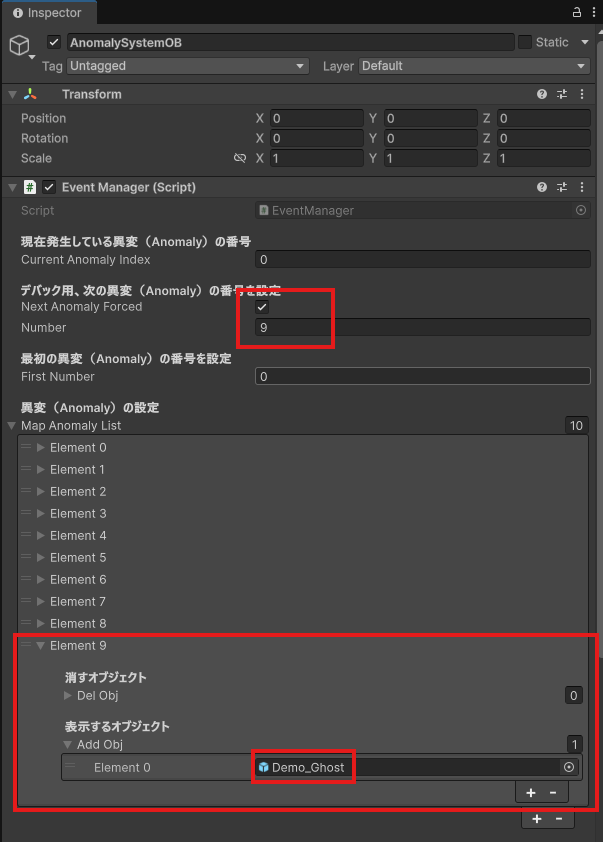
Task: Click the GameObject cube icon selector
Action: point(19,46)
